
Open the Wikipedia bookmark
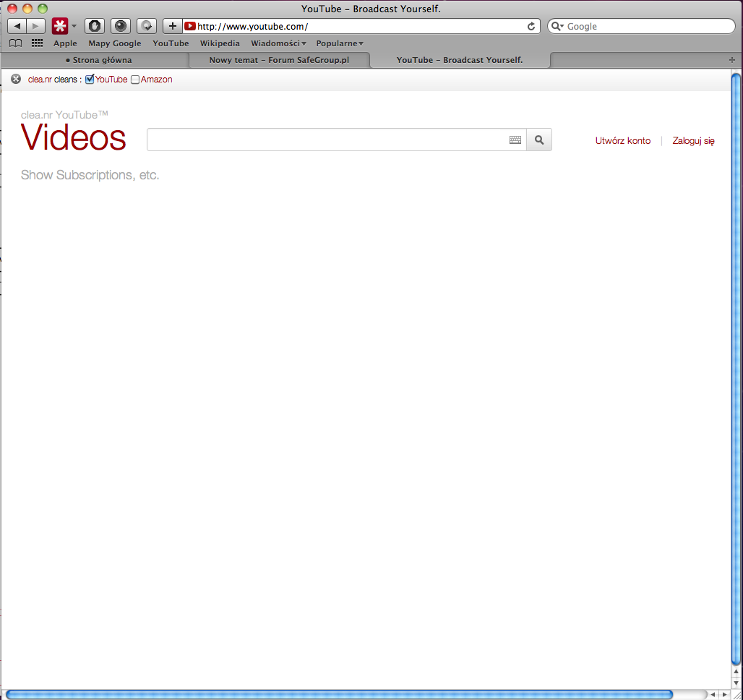tap(220, 43)
